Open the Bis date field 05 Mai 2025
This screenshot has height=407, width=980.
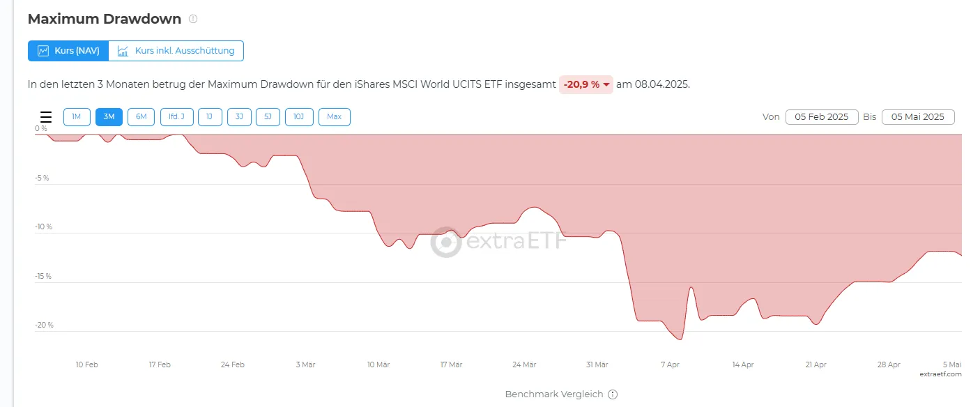click(x=918, y=117)
